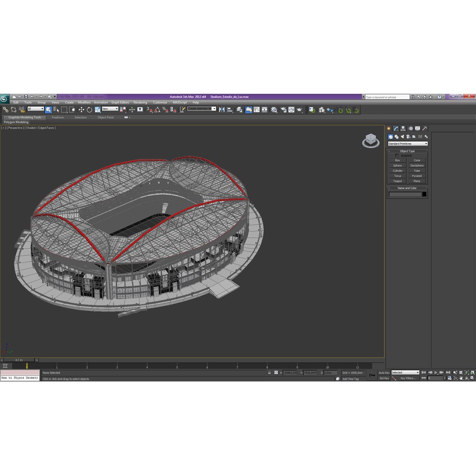476x476 pixels.
Task: Open the Display panel tab icon
Action: pyautogui.click(x=418, y=129)
